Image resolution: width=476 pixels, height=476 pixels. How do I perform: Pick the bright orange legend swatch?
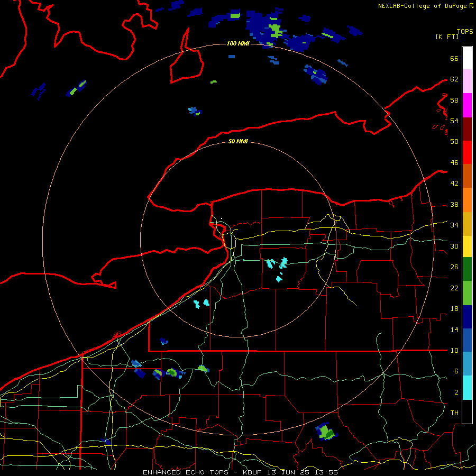(x=467, y=200)
